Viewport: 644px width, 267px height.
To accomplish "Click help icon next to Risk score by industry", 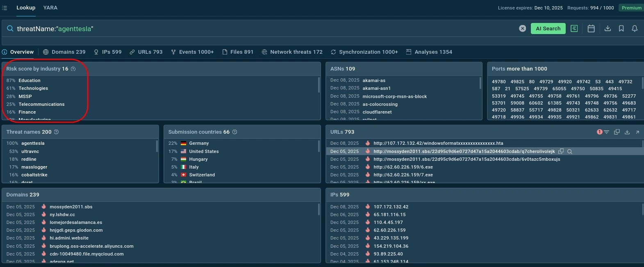I will pos(73,69).
